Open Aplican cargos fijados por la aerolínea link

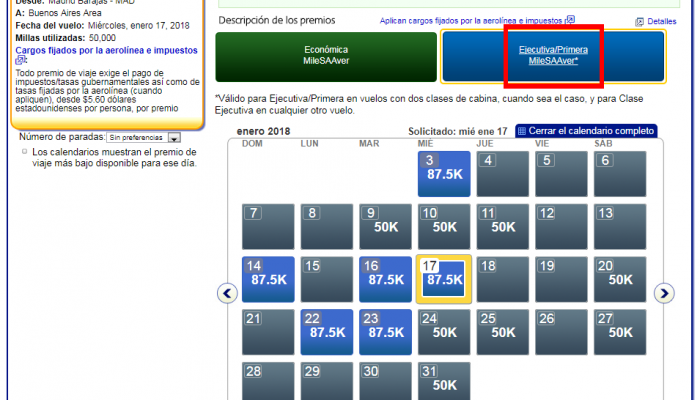coord(471,21)
